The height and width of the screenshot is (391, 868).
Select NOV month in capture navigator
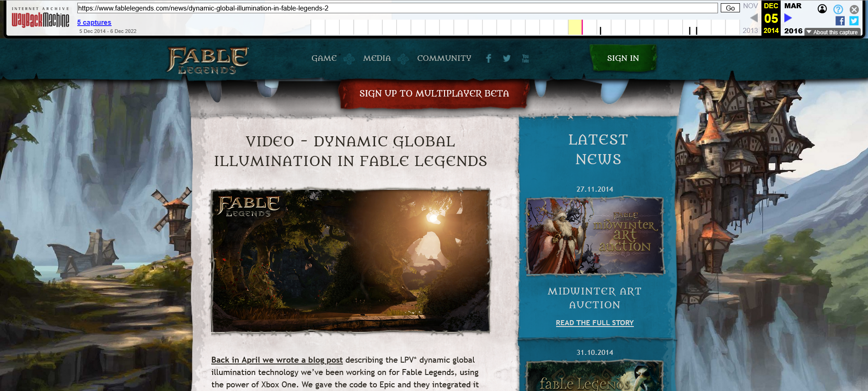pos(750,6)
